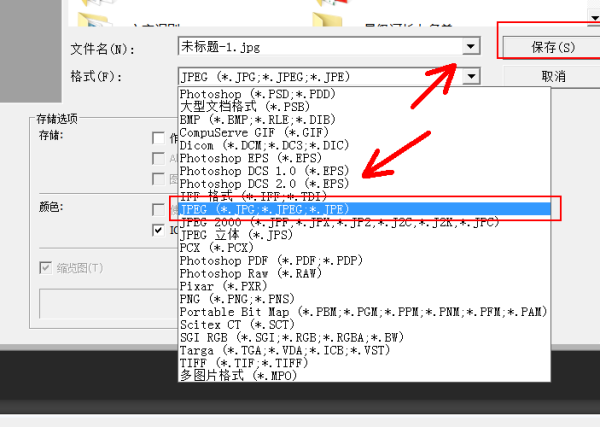Click the 取消 cancel button
The image size is (600, 427).
click(x=552, y=76)
